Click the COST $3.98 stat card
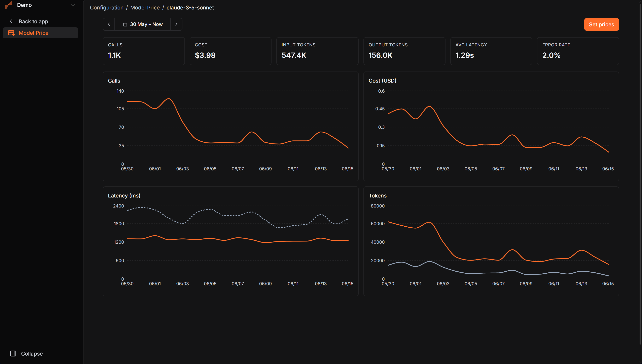 point(230,51)
